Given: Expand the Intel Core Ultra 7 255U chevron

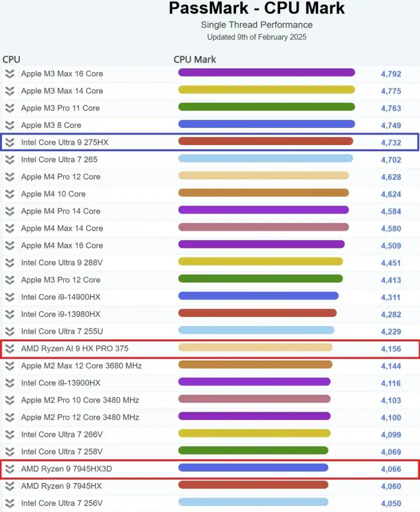Looking at the screenshot, I should pos(10,331).
